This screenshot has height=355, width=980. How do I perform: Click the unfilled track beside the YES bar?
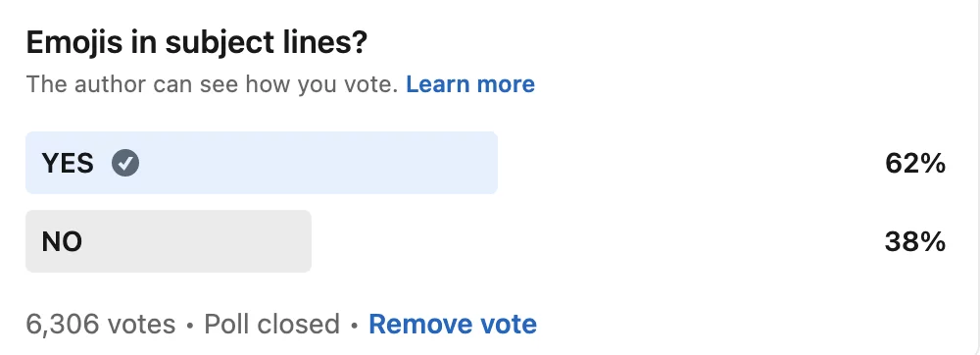(688, 163)
